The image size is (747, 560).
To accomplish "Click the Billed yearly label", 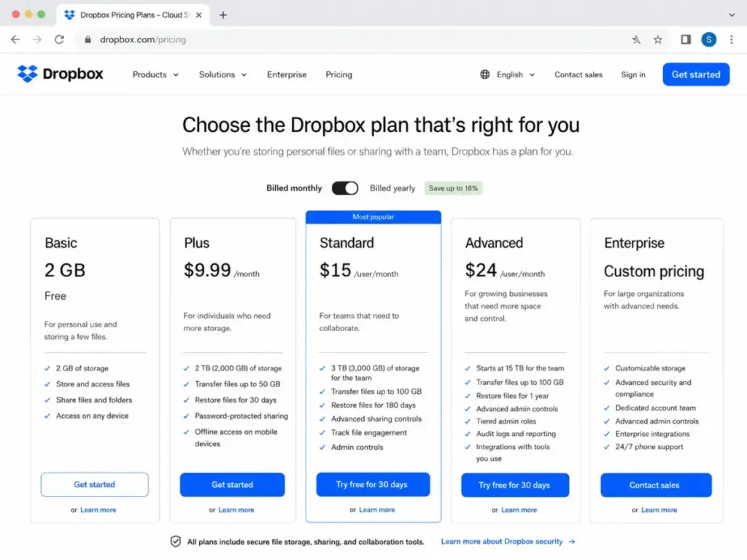I will click(x=392, y=188).
